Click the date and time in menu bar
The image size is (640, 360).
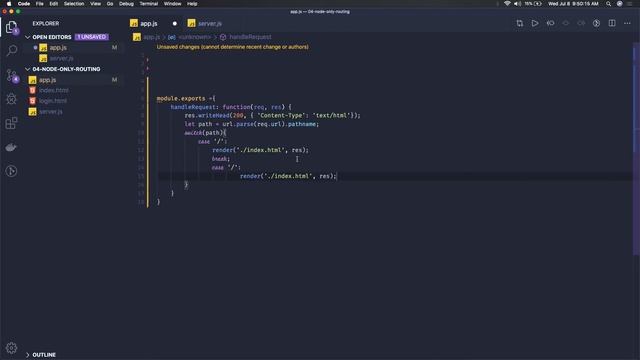click(x=573, y=4)
